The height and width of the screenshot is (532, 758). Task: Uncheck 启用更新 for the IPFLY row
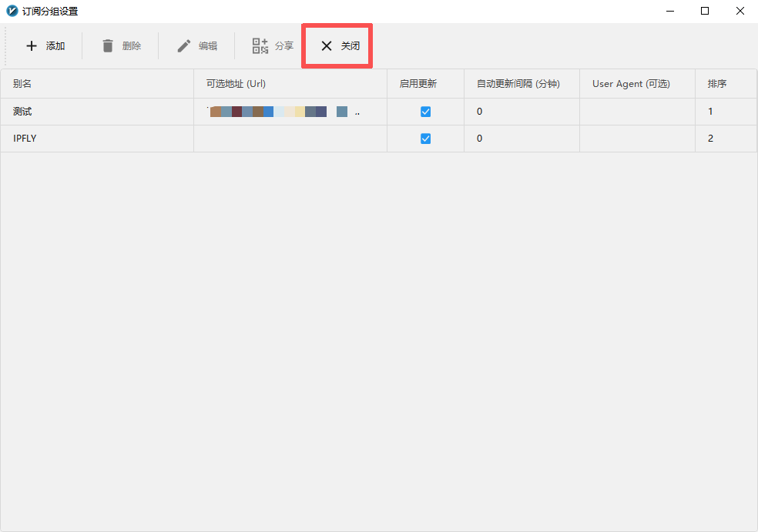pyautogui.click(x=425, y=139)
